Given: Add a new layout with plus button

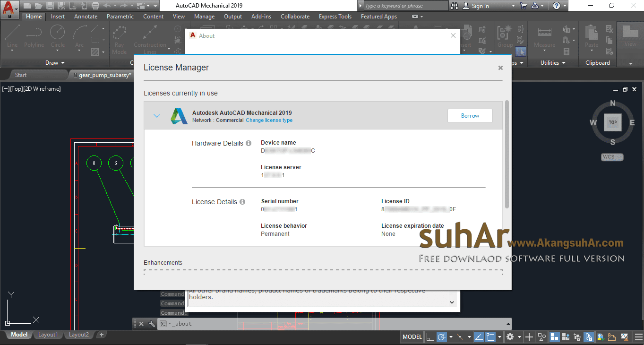Looking at the screenshot, I should pos(101,335).
